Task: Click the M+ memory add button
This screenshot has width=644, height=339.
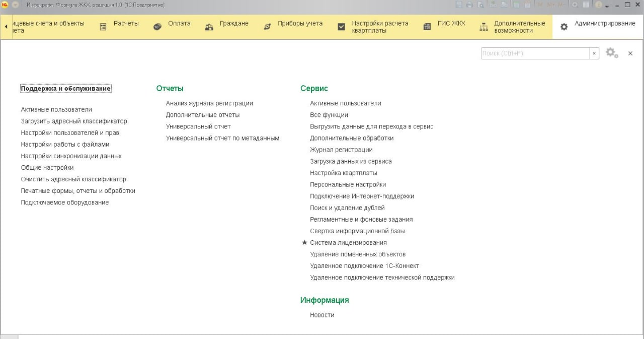Action: pos(551,5)
